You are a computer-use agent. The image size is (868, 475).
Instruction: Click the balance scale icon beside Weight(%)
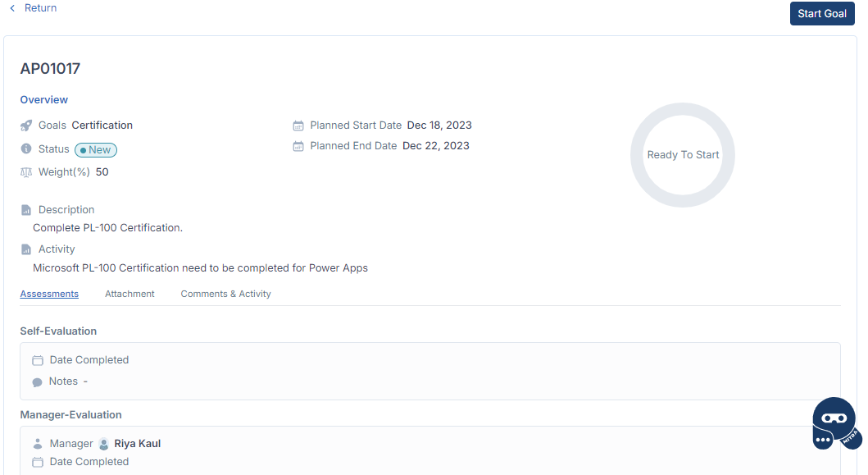pyautogui.click(x=26, y=172)
